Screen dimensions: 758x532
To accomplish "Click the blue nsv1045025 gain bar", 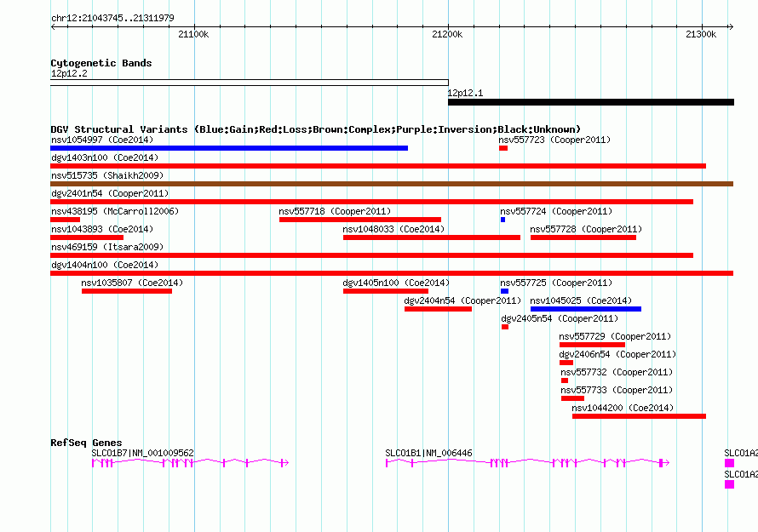I will [586, 309].
